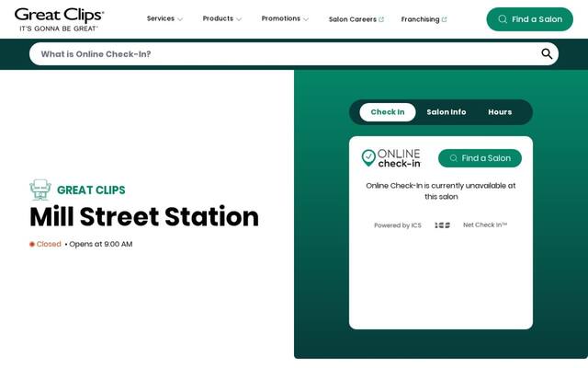Click the magnifier search icon in search bar
The width and height of the screenshot is (588, 368).
[547, 54]
